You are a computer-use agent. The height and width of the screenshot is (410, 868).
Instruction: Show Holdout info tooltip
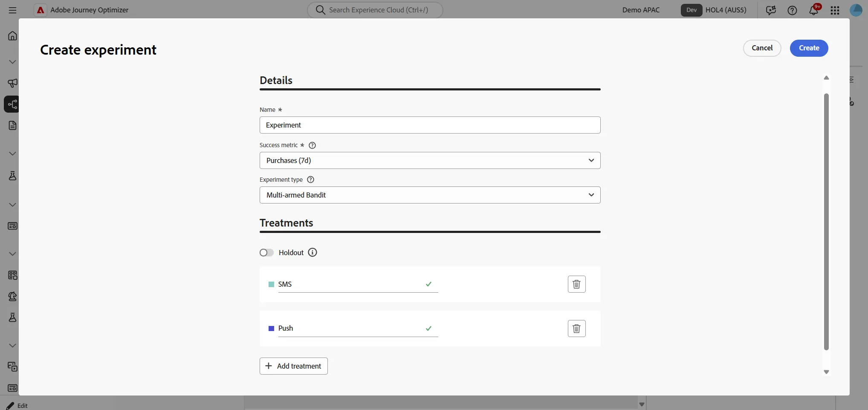coord(312,253)
